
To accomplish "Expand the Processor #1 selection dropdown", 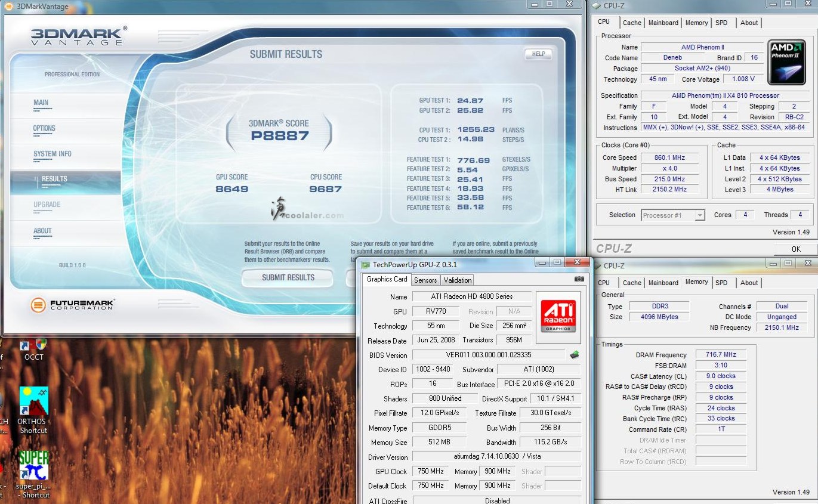I will click(700, 215).
